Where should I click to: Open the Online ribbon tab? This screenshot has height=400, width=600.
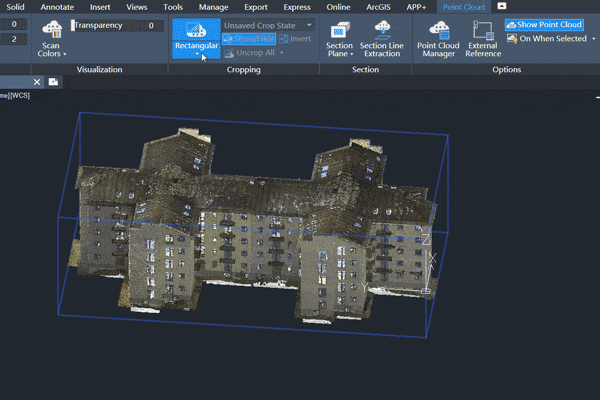(x=338, y=7)
